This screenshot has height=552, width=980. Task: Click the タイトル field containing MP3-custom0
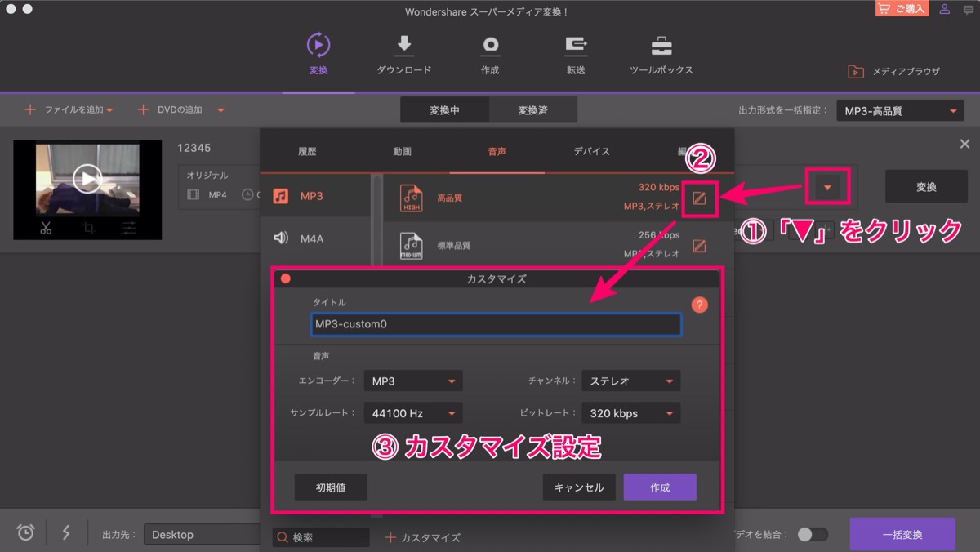point(496,325)
